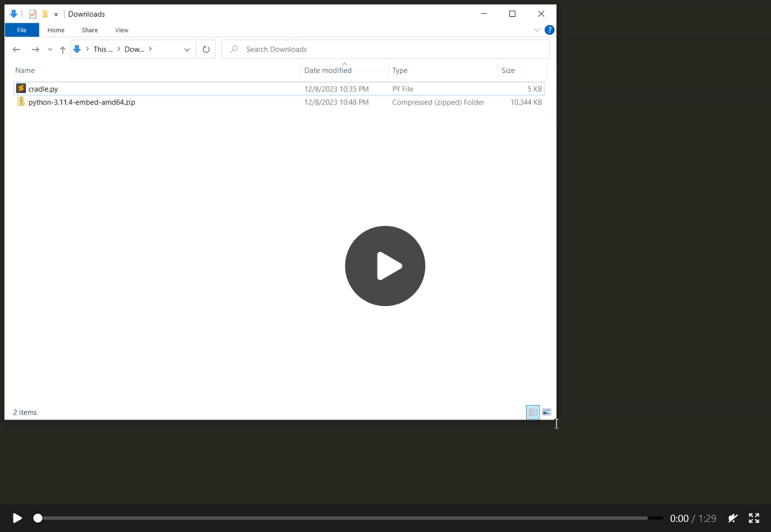Switch to details view layout
This screenshot has height=532, width=771.
(533, 412)
